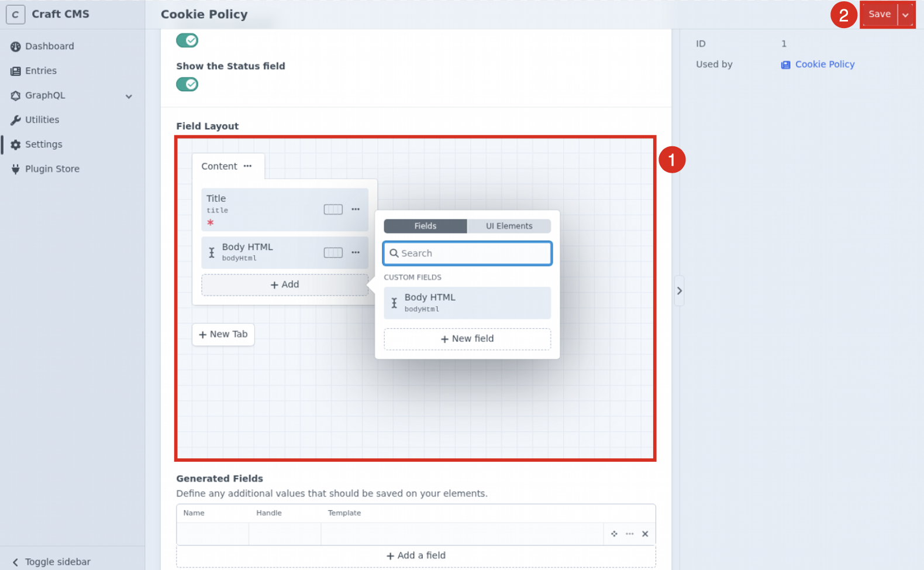Open the Plugin Store

[x=52, y=169]
